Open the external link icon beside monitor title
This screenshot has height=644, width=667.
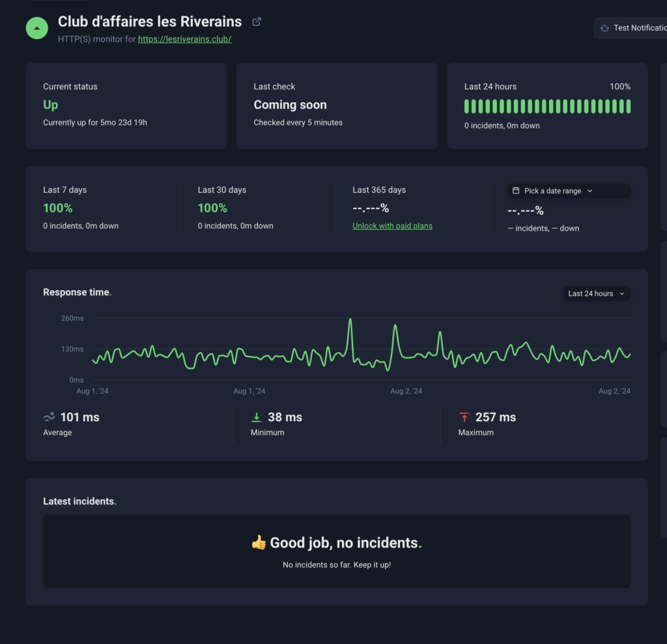point(257,22)
